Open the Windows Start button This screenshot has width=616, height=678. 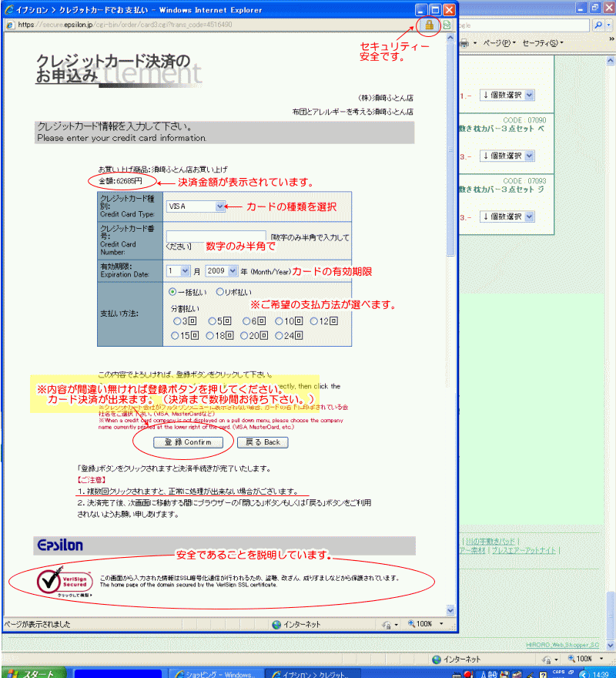click(x=31, y=673)
